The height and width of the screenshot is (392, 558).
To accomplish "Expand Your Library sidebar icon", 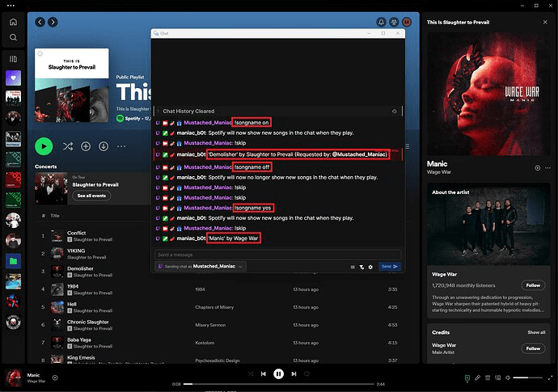I will tap(13, 59).
